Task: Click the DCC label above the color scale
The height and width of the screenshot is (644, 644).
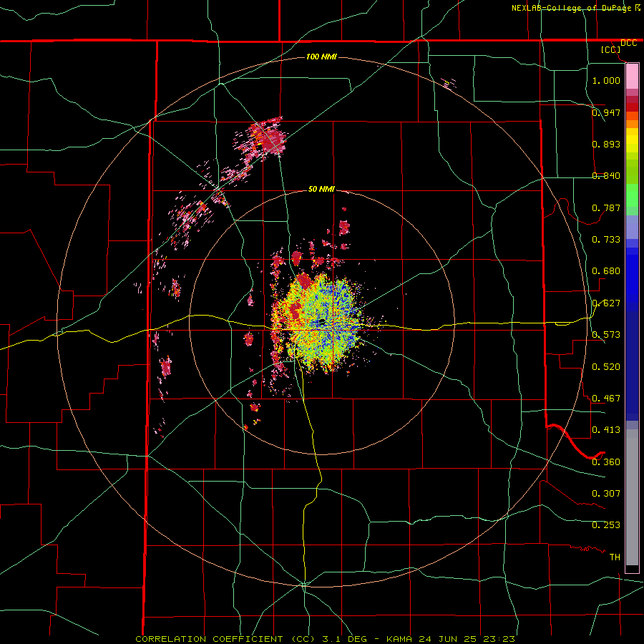Action: tap(628, 43)
